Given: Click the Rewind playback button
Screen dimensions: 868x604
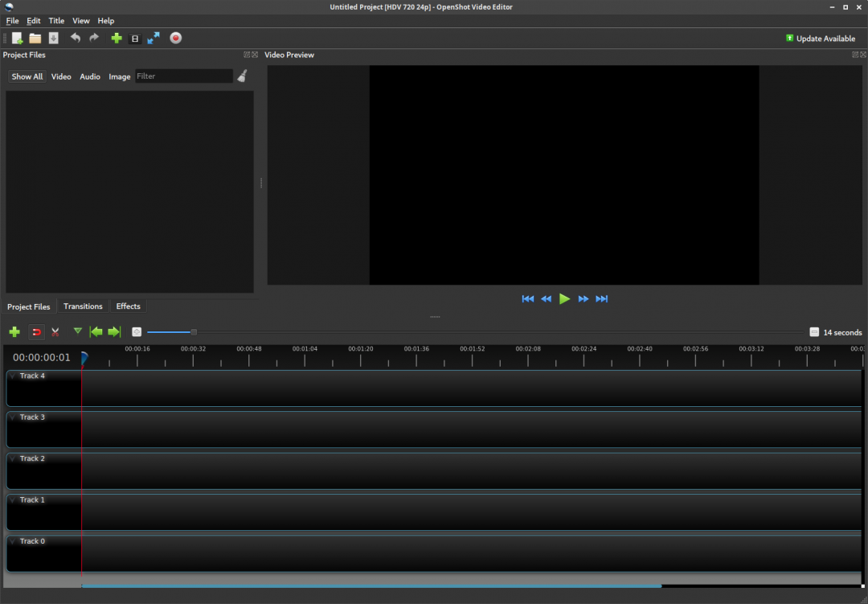Looking at the screenshot, I should coord(547,298).
